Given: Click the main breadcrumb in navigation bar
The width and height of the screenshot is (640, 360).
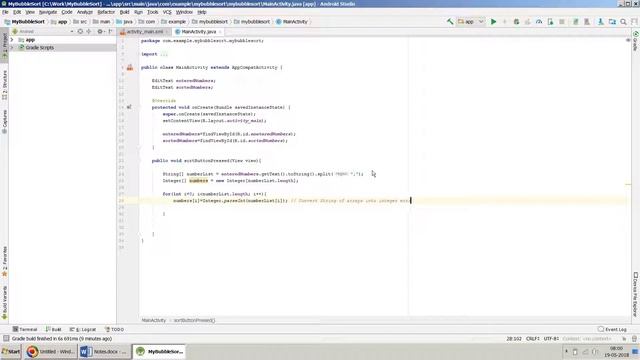Looking at the screenshot, I should pos(101,22).
